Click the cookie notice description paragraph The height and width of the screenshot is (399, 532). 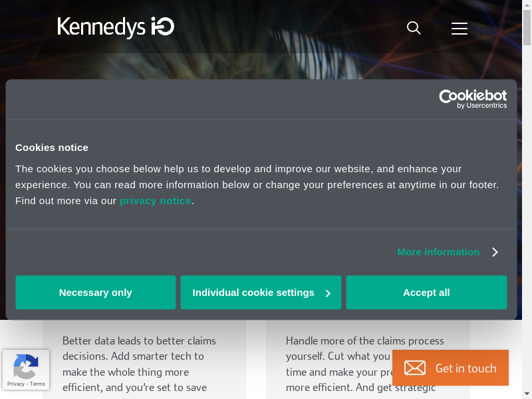257,184
